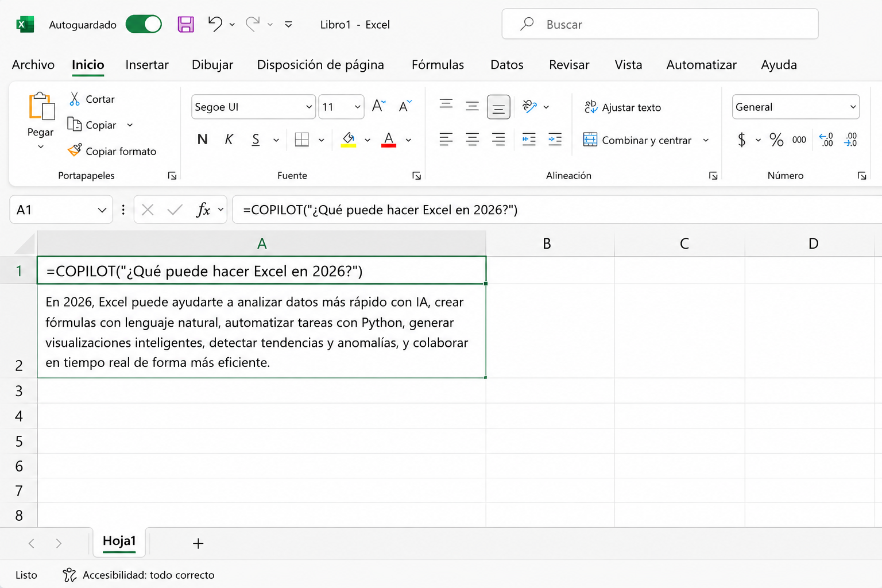
Task: Click the Save floppy disk icon
Action: click(x=185, y=24)
